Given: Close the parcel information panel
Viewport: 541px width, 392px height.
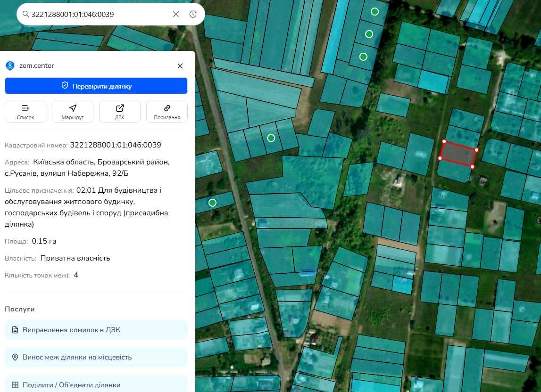Looking at the screenshot, I should (180, 66).
